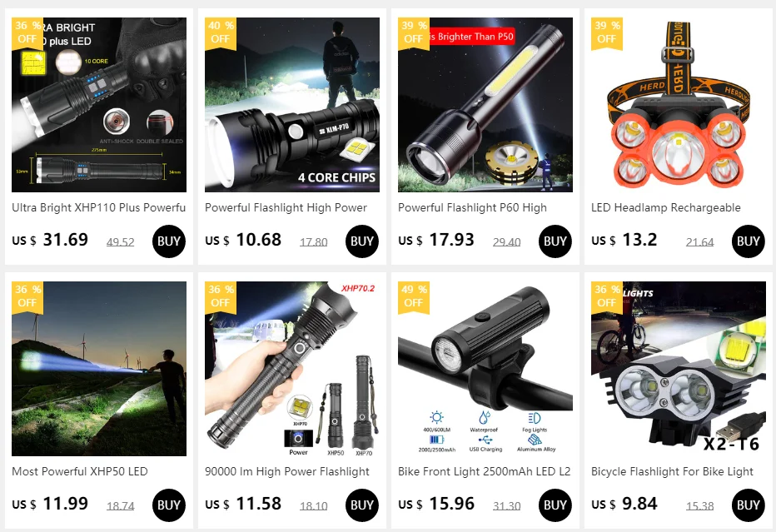Screen dimensions: 776x532
Task: Click BUY button for Bicycle Flashlight X2-T6
Action: tap(748, 505)
